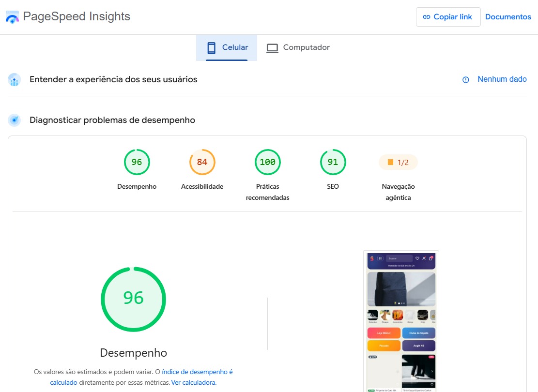This screenshot has width=538, height=392.
Task: Jump to Acessibilidade score gauge 84
Action: [202, 162]
